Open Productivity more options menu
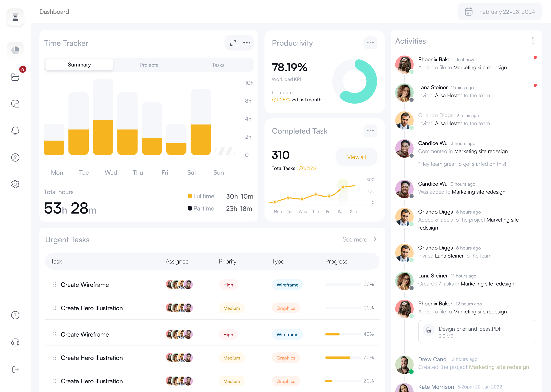Viewport: 551px width, 392px height. (x=370, y=43)
